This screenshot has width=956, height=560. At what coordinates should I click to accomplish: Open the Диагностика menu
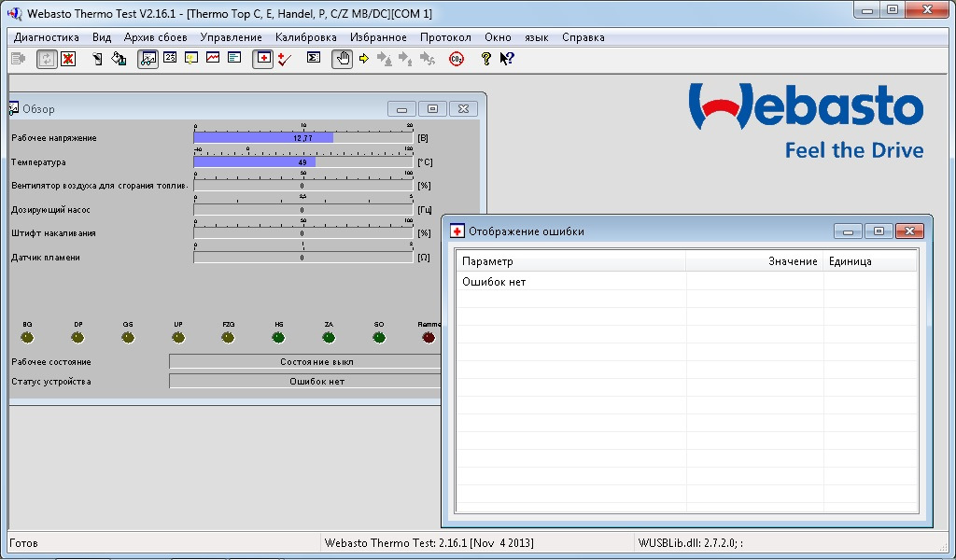[x=47, y=37]
